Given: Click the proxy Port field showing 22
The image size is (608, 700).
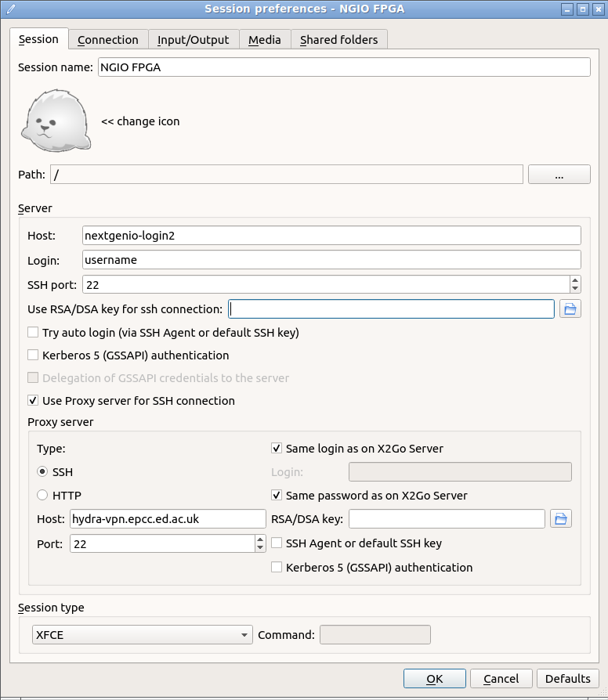Looking at the screenshot, I should click(163, 543).
